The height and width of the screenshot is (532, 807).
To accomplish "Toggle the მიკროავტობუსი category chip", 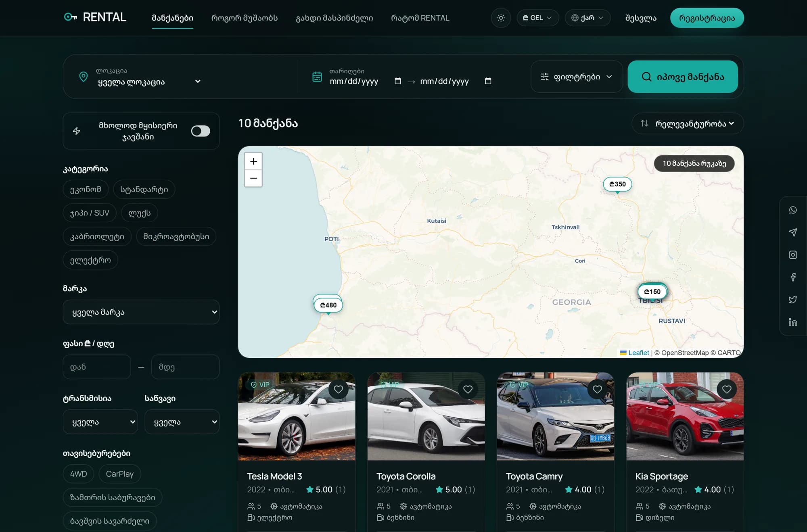I will [x=176, y=236].
